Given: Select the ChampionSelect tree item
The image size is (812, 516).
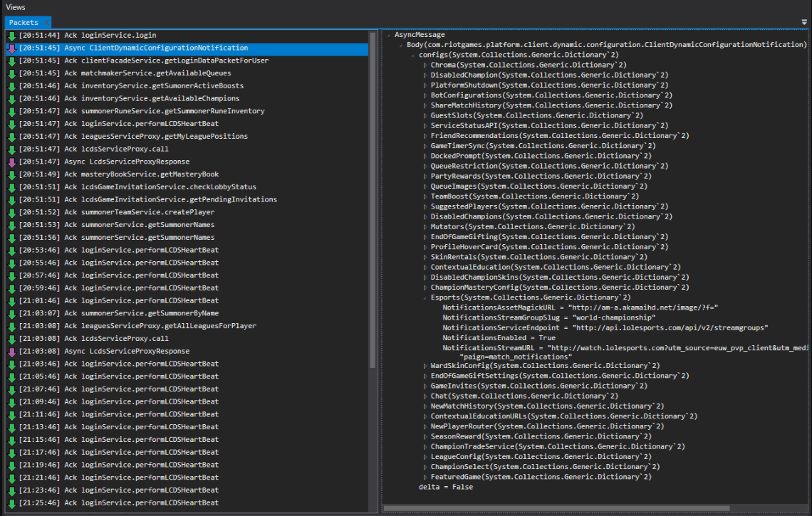Looking at the screenshot, I should [x=545, y=467].
